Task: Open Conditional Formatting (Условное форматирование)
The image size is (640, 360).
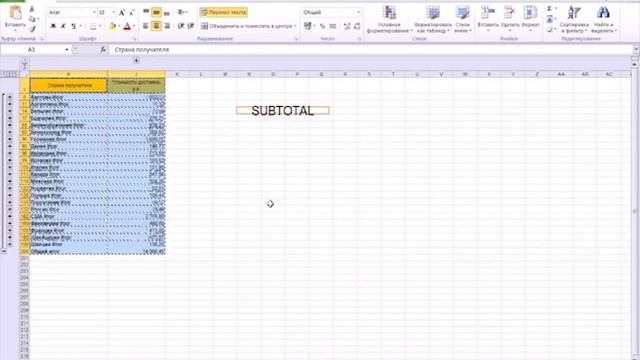Action: tap(389, 19)
